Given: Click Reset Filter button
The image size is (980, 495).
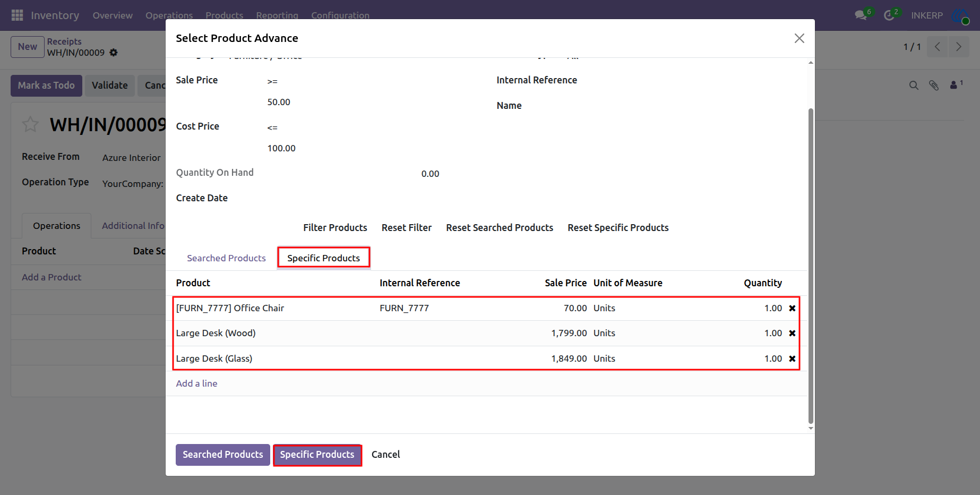Looking at the screenshot, I should [407, 227].
